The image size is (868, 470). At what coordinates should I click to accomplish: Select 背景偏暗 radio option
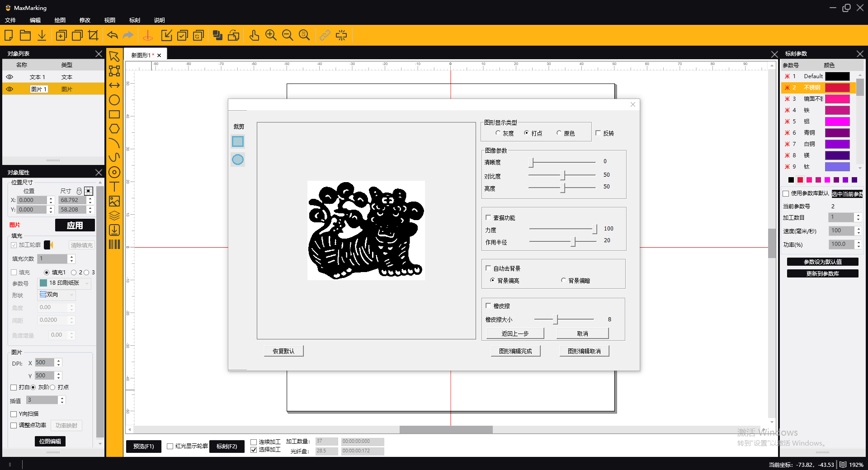pyautogui.click(x=563, y=281)
